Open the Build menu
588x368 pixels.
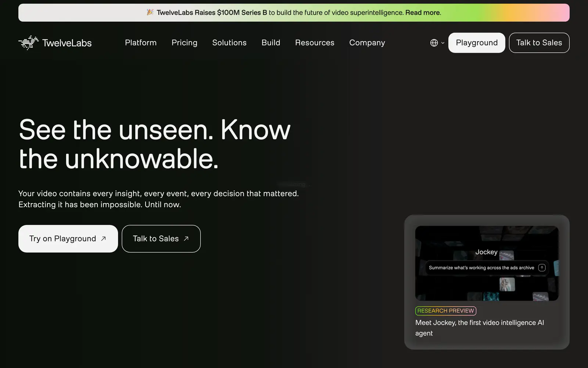[271, 43]
